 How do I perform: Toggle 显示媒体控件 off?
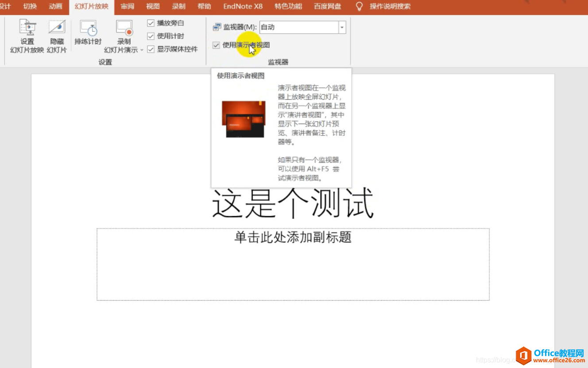pyautogui.click(x=151, y=49)
